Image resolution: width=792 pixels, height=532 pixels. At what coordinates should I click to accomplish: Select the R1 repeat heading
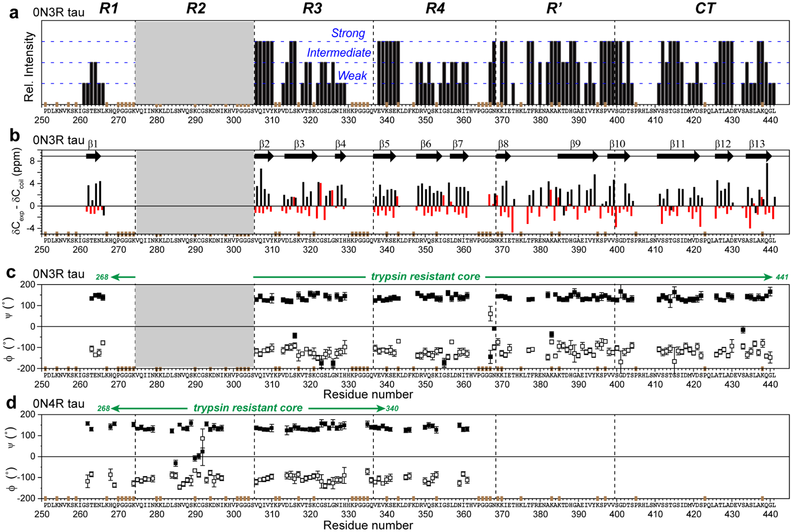(109, 8)
